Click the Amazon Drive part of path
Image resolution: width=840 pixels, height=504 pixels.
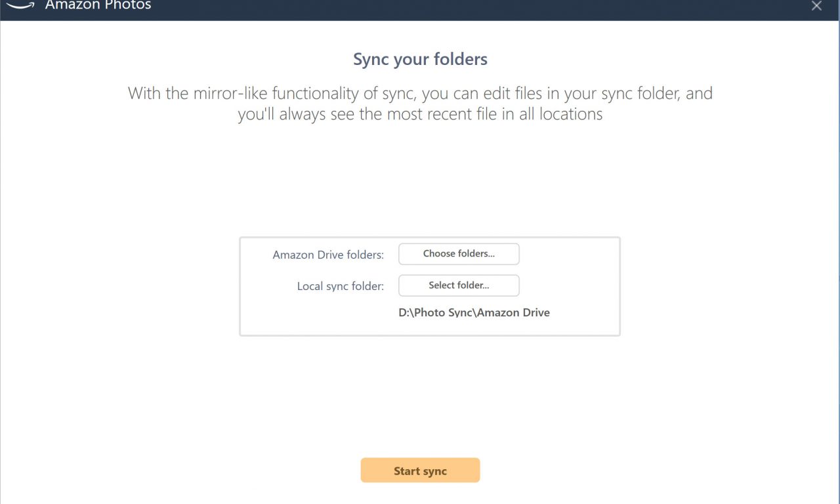pyautogui.click(x=513, y=312)
